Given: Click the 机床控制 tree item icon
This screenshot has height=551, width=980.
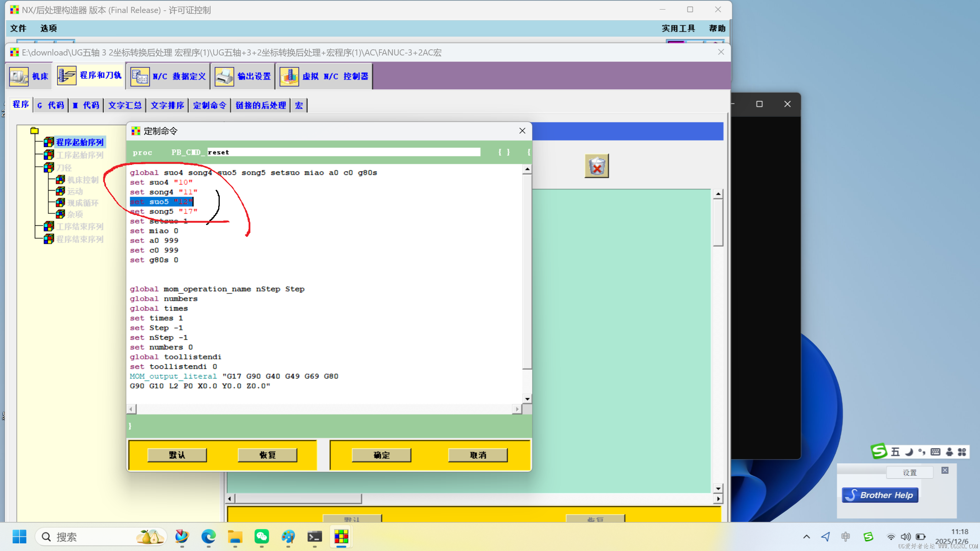Looking at the screenshot, I should 60,179.
